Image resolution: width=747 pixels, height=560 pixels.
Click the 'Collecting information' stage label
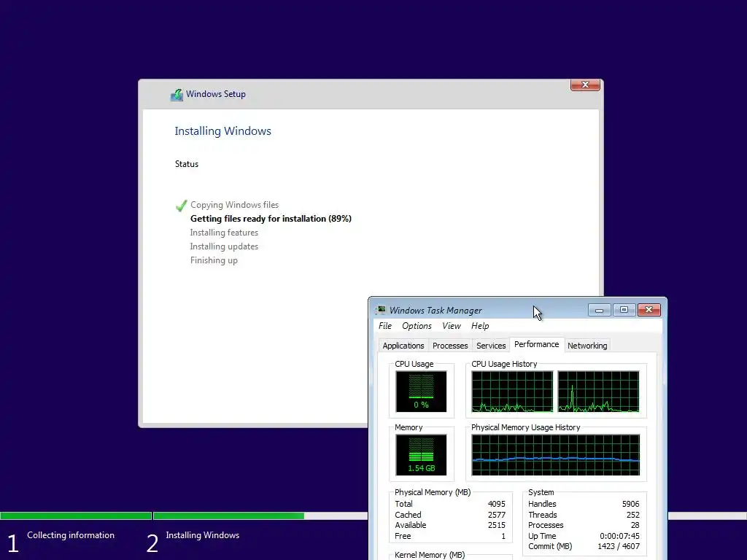click(x=71, y=535)
